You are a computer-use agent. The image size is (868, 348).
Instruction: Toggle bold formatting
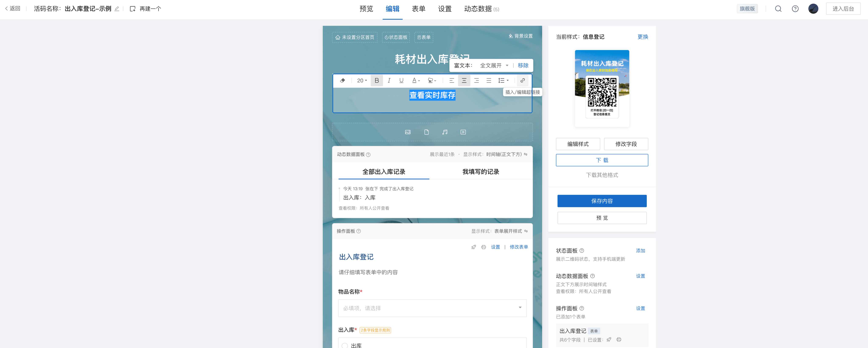pos(377,80)
